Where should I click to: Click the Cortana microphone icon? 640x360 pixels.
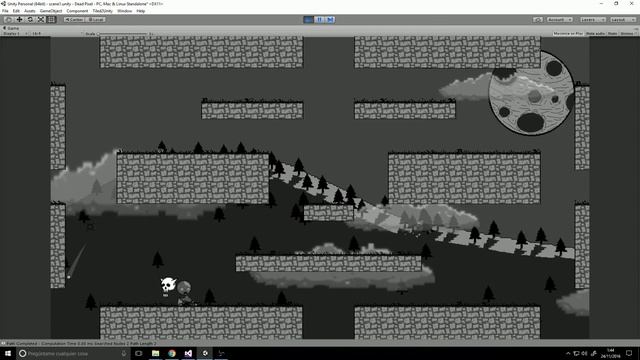coord(124,353)
